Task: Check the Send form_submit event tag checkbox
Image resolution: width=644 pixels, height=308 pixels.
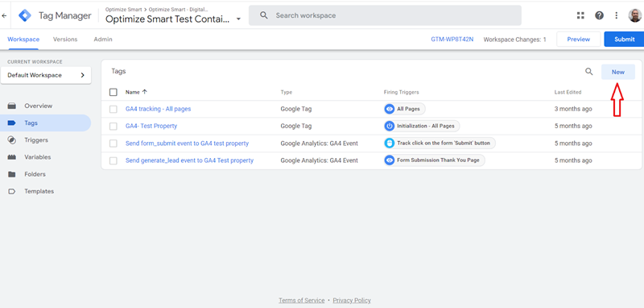Action: [114, 144]
